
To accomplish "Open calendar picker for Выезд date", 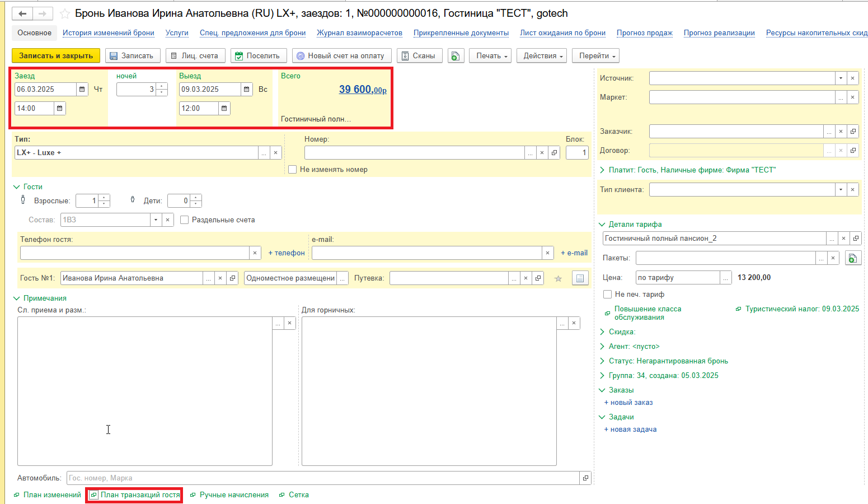I will [247, 89].
